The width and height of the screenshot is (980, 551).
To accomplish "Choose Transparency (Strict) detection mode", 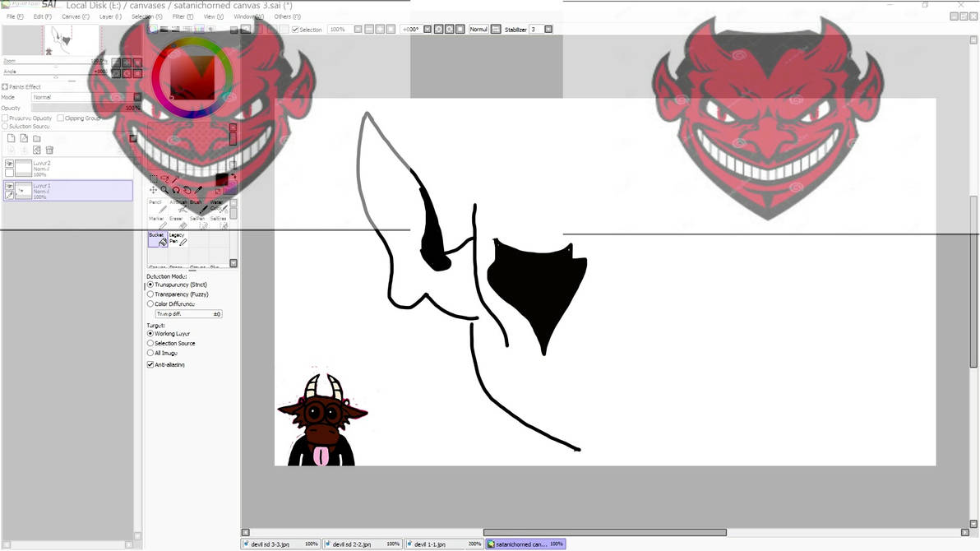I will tap(150, 285).
